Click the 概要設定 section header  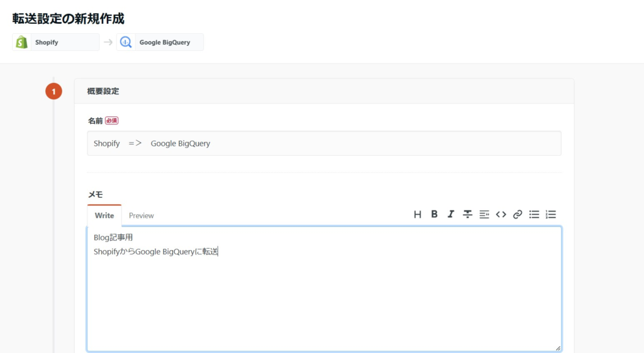(x=103, y=91)
